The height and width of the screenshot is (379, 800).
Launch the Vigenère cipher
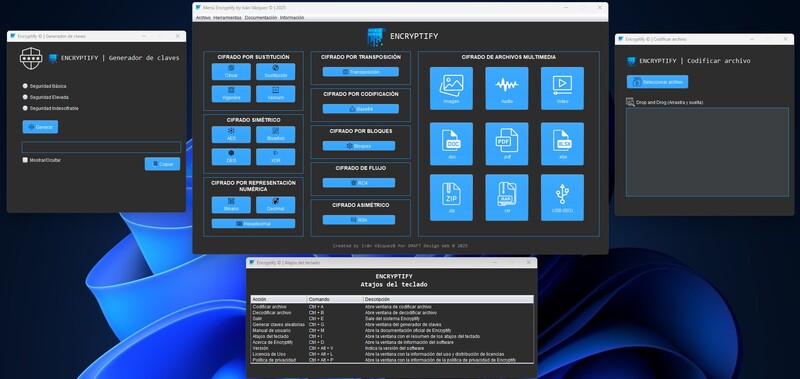(231, 93)
